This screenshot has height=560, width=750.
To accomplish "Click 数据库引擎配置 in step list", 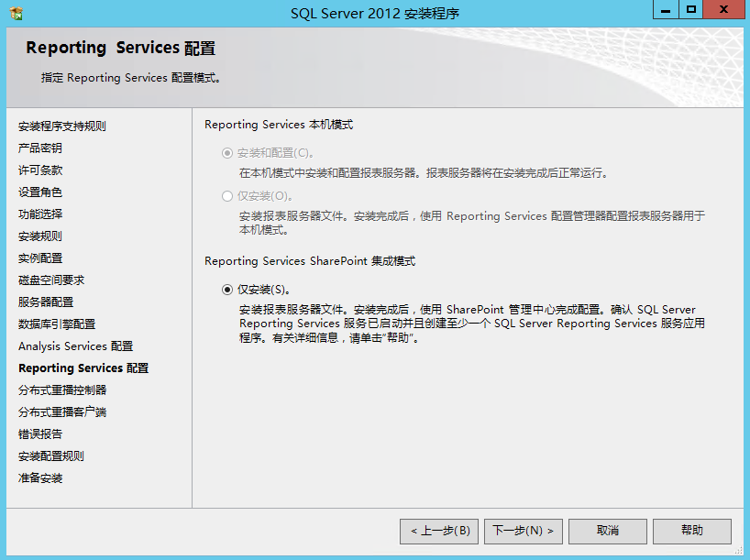I will 57,324.
